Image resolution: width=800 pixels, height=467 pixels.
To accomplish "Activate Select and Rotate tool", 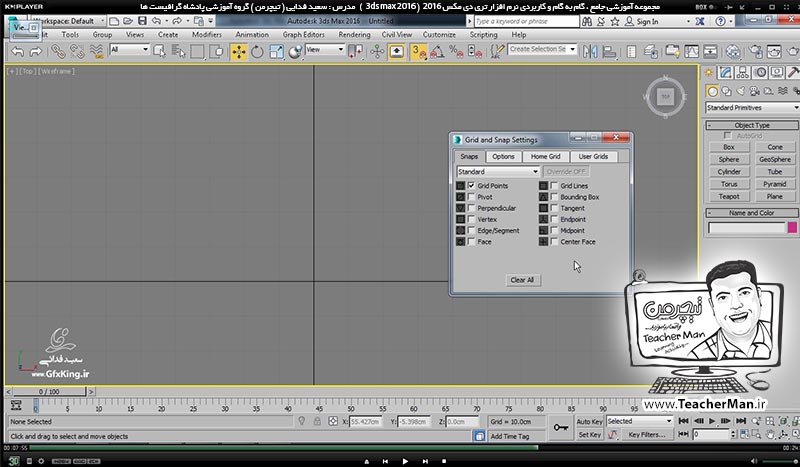I will coord(257,52).
